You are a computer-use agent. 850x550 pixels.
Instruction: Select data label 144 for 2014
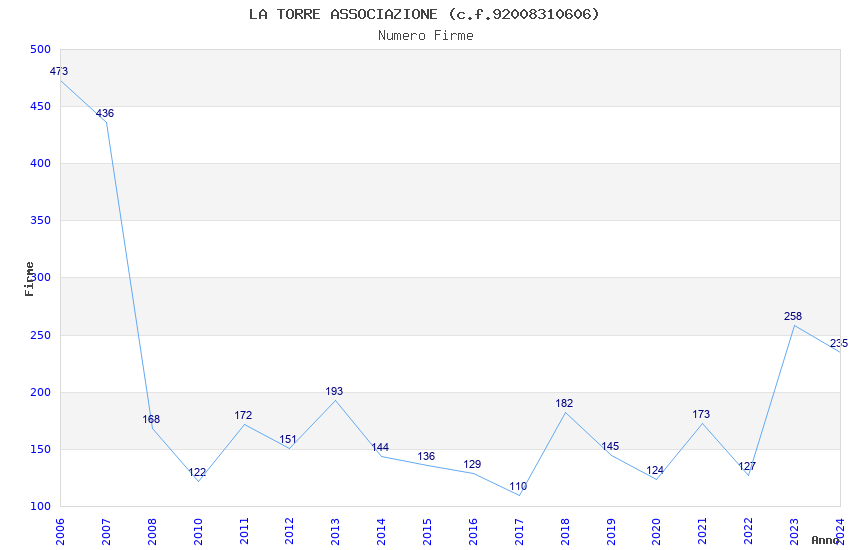(x=380, y=447)
